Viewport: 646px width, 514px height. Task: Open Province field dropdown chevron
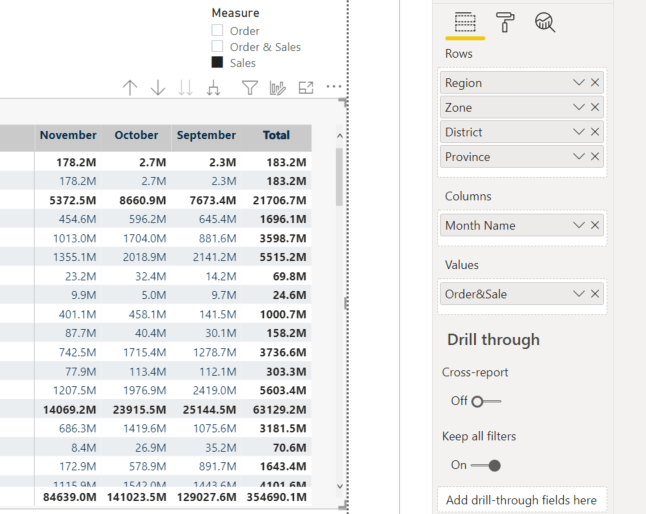(579, 157)
